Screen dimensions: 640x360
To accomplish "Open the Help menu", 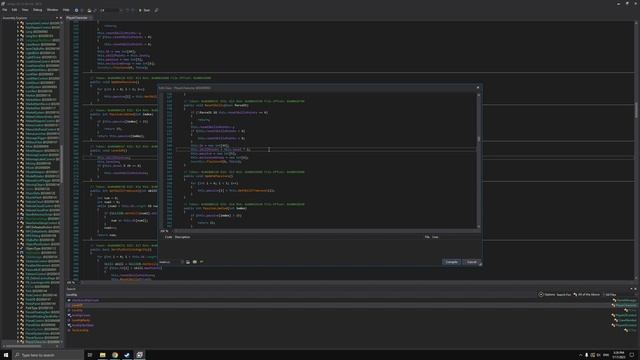I will (66, 10).
